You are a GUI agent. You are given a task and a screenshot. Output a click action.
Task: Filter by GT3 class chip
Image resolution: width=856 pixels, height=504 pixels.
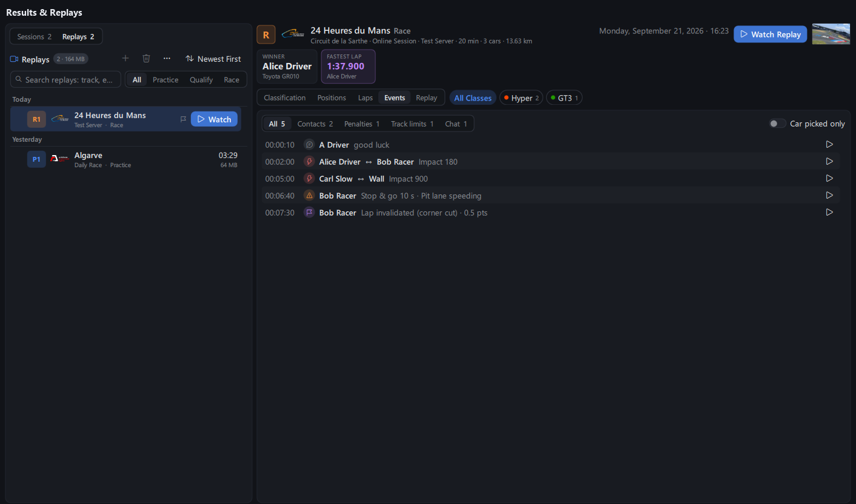pyautogui.click(x=564, y=98)
